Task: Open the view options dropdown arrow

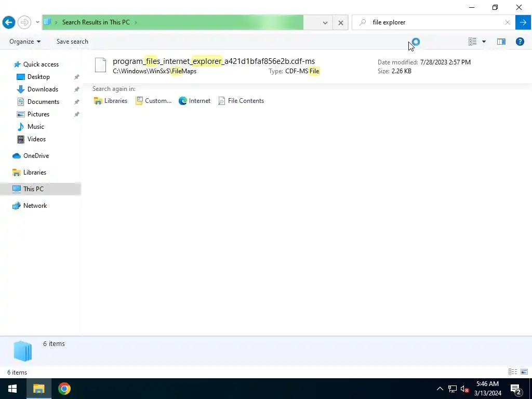Action: tap(484, 42)
